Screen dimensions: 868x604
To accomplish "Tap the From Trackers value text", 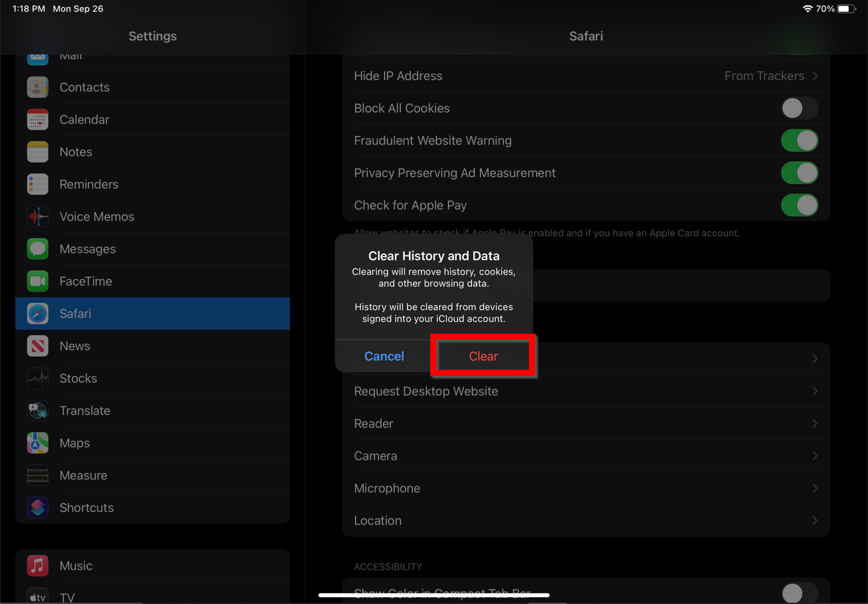I will [x=764, y=76].
